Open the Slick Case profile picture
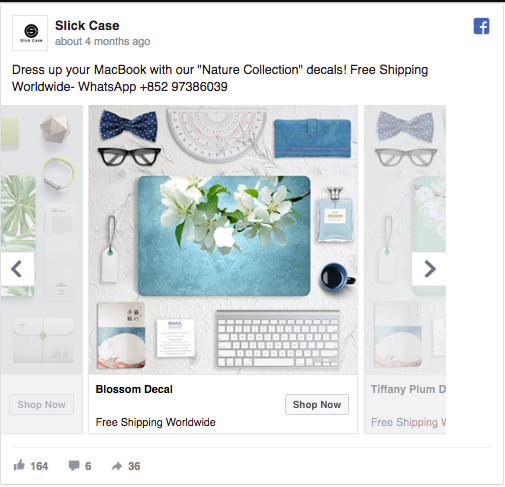This screenshot has width=505, height=487. 30,33
